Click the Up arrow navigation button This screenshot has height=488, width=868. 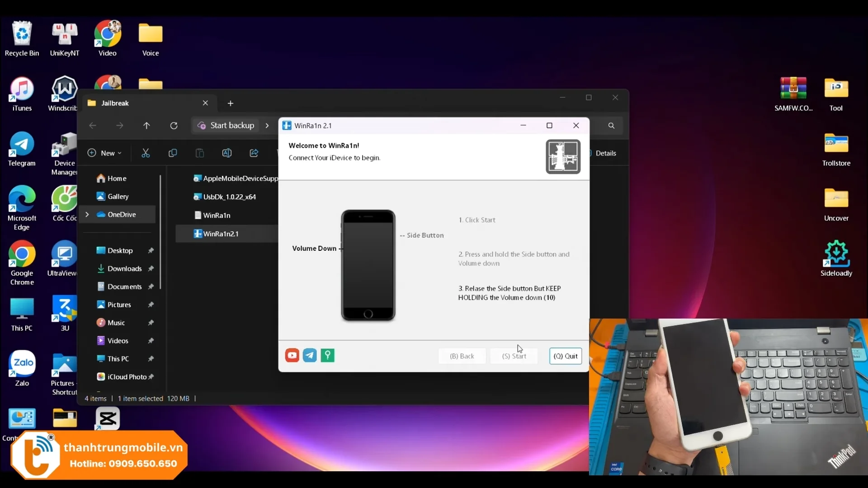coord(146,126)
